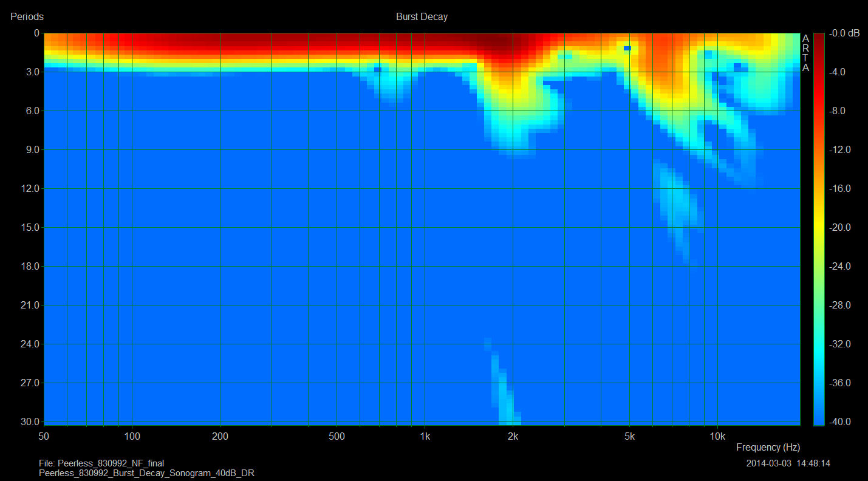Click the 2k frequency tick label

pos(513,437)
